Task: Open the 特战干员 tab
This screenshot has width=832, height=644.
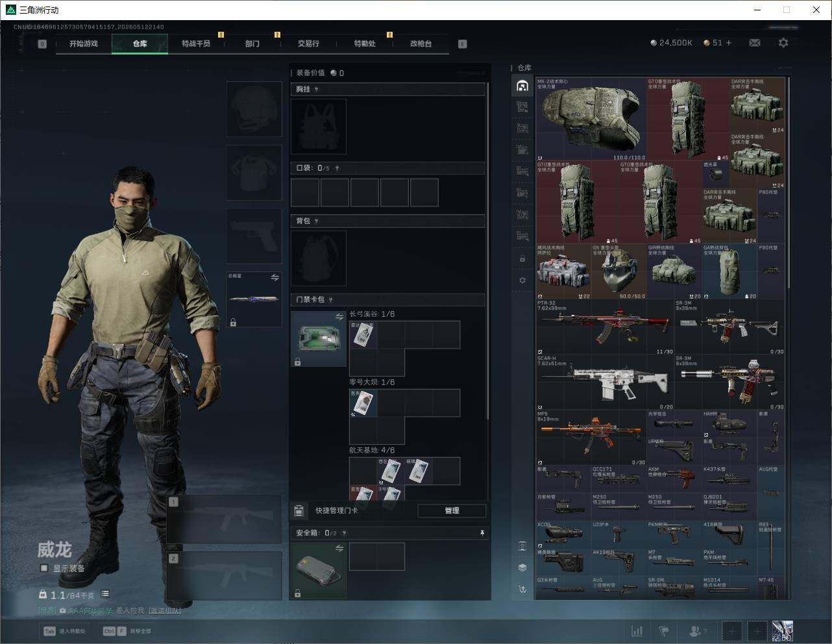Action: click(x=196, y=43)
